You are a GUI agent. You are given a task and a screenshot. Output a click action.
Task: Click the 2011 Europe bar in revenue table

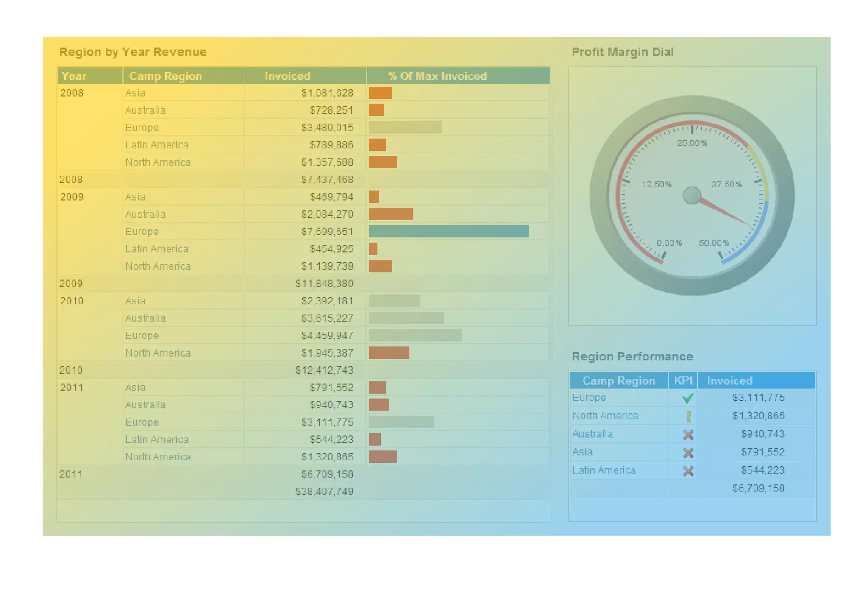point(401,422)
